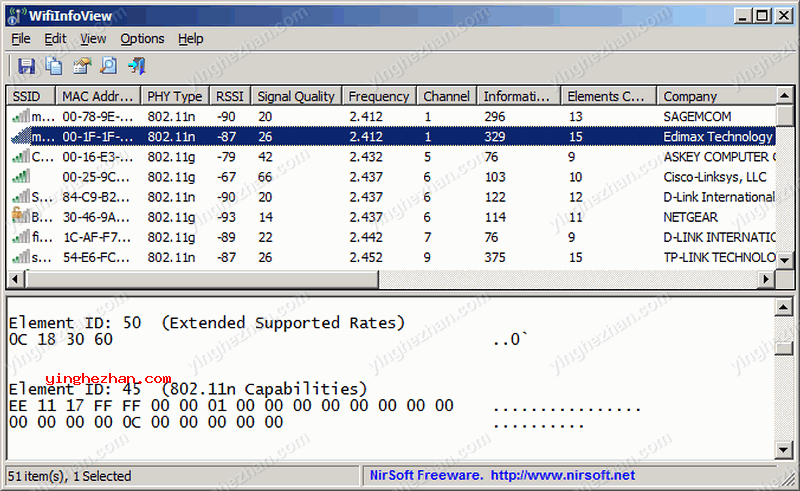Sort by Frequency column header
The height and width of the screenshot is (491, 800).
(380, 96)
